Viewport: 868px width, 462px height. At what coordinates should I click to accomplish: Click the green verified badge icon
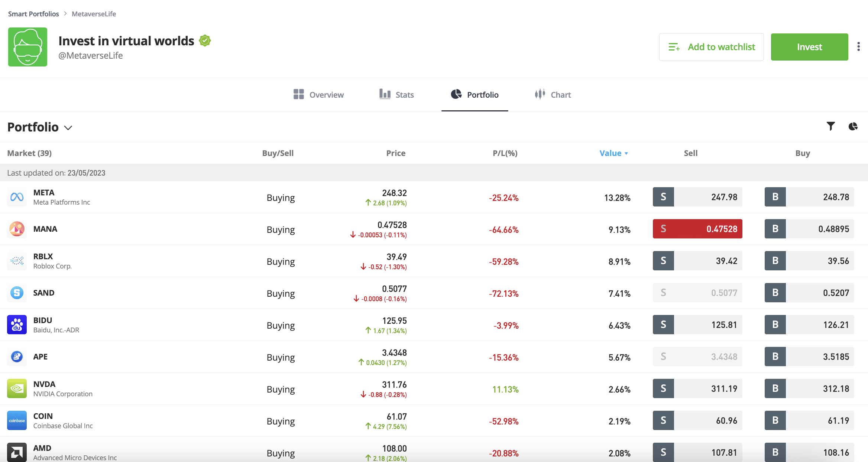pos(205,40)
